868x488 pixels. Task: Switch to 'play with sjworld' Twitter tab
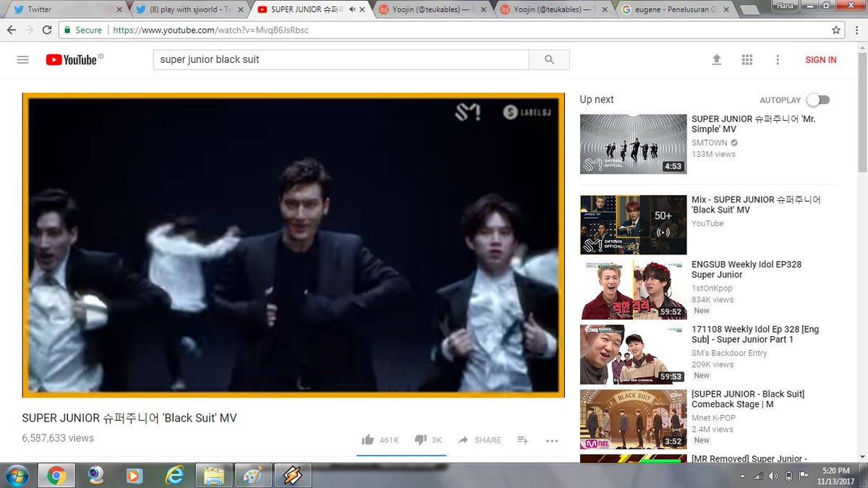point(188,9)
